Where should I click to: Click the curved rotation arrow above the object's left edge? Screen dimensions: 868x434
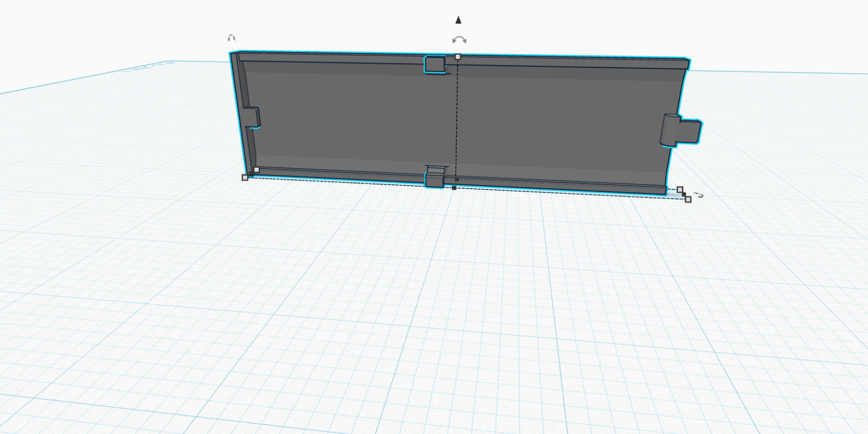(232, 38)
